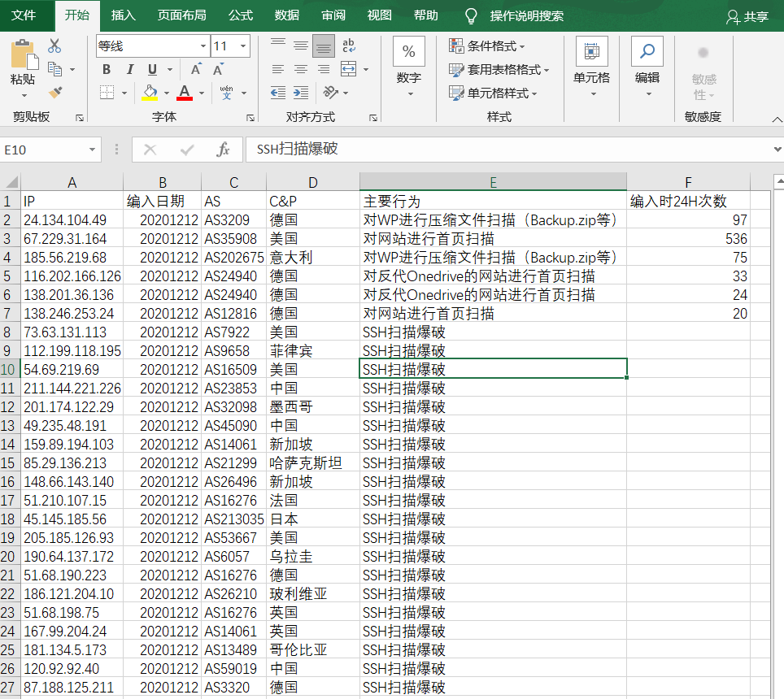Collapse the ribbon

[x=777, y=119]
